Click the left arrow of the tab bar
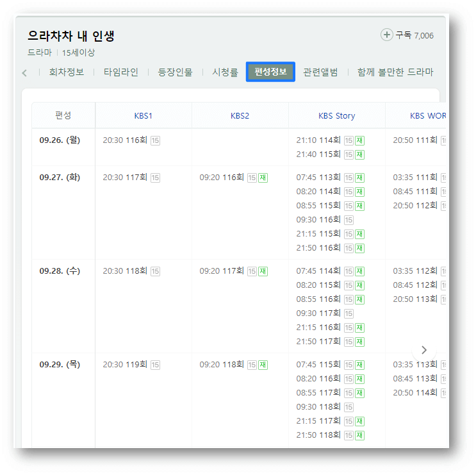This screenshot has height=475, width=476. click(24, 73)
